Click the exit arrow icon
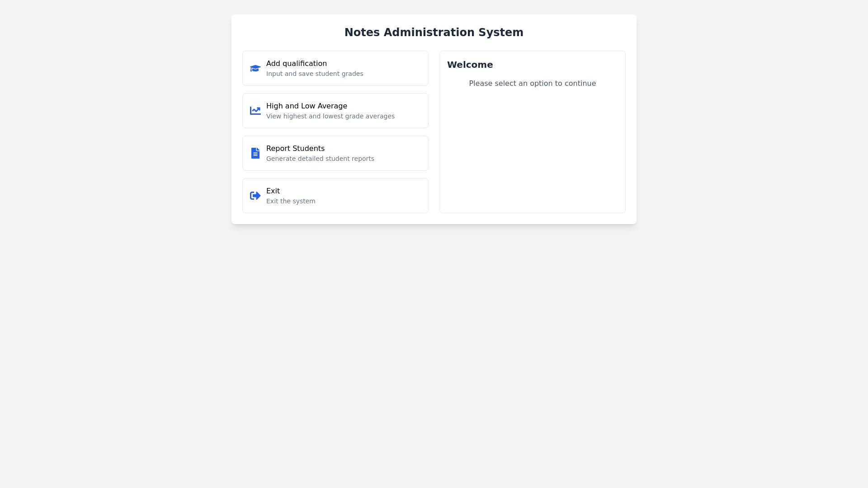The image size is (868, 488). [x=255, y=196]
